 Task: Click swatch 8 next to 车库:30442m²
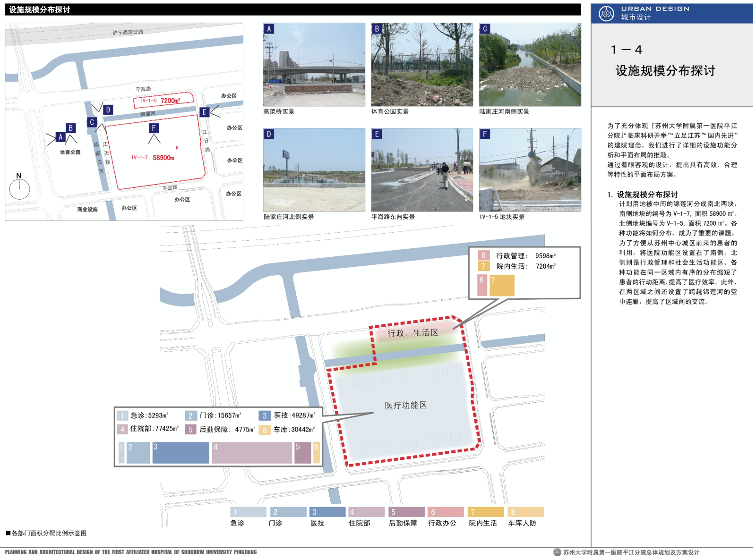point(265,430)
